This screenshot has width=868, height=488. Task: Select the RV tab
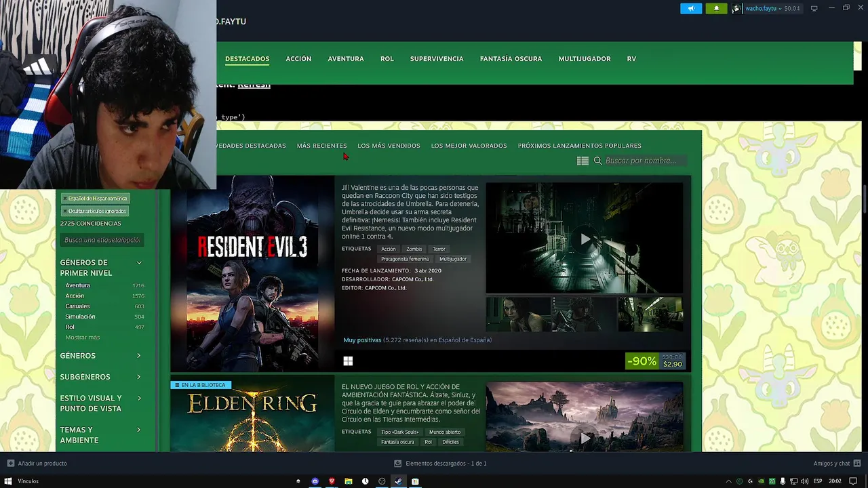click(631, 59)
